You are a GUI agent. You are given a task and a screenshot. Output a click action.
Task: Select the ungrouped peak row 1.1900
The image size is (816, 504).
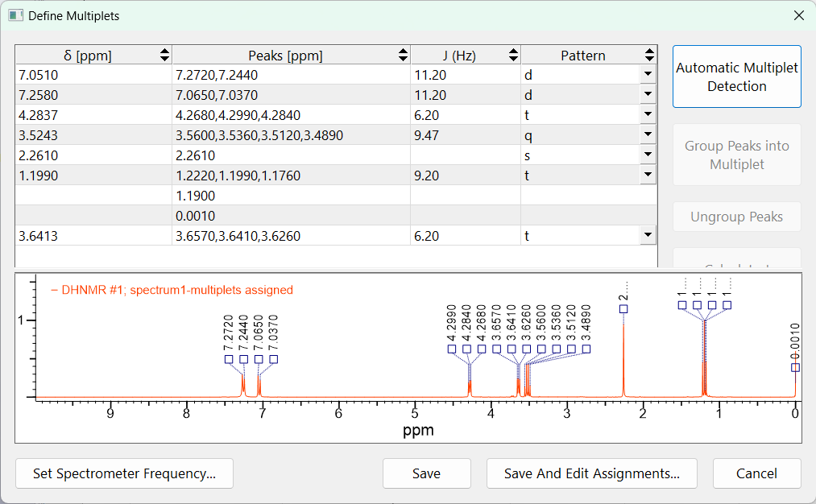[291, 196]
